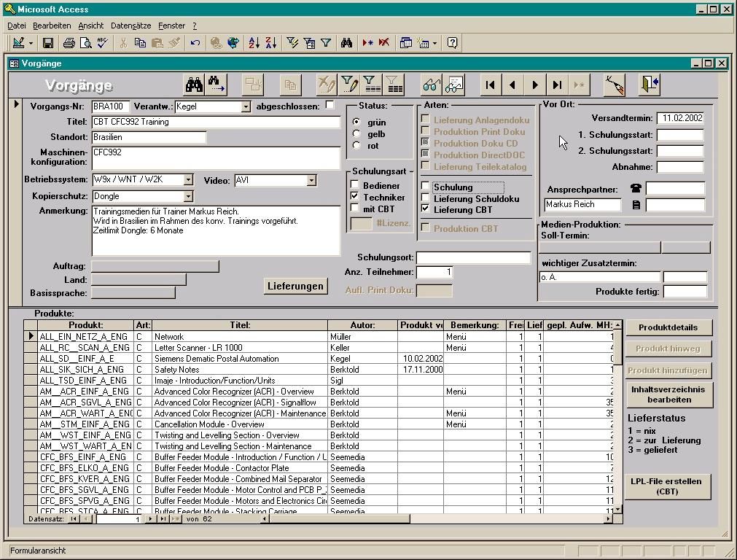The width and height of the screenshot is (737, 560).
Task: Go to the next record arrow in the form header
Action: point(535,85)
